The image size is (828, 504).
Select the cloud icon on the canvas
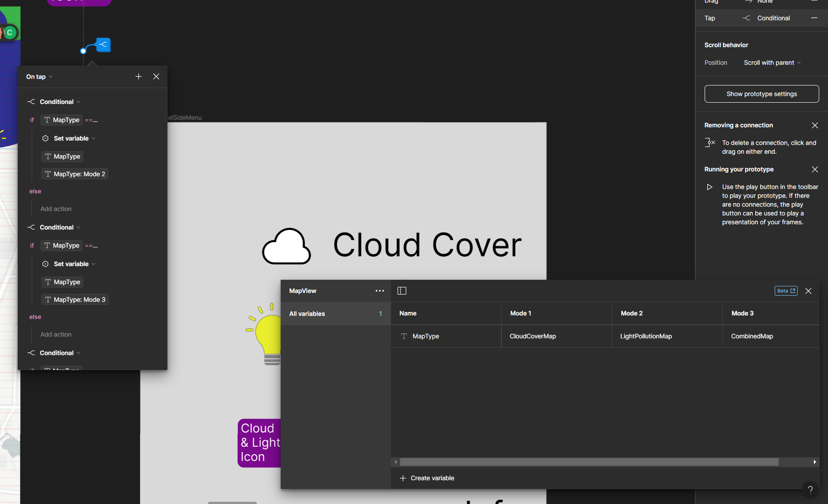[286, 246]
